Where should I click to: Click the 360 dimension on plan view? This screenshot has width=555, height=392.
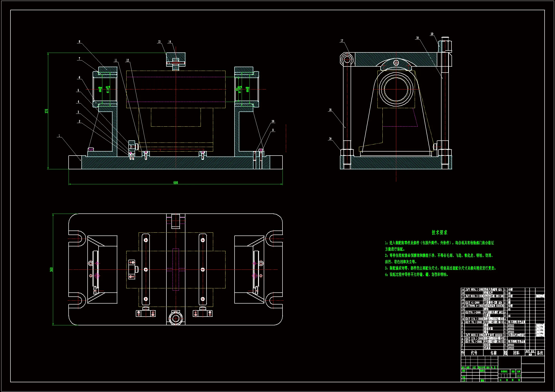pos(52,269)
